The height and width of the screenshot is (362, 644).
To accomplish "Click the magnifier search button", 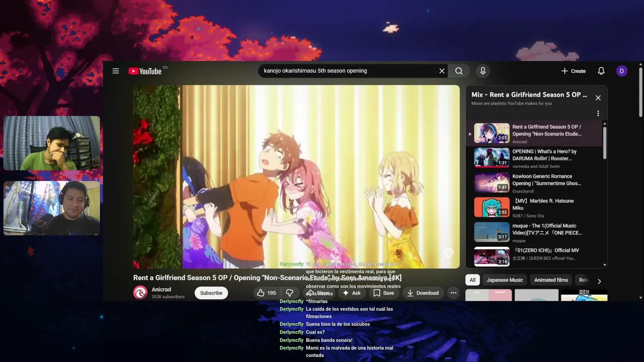I will pos(459,71).
